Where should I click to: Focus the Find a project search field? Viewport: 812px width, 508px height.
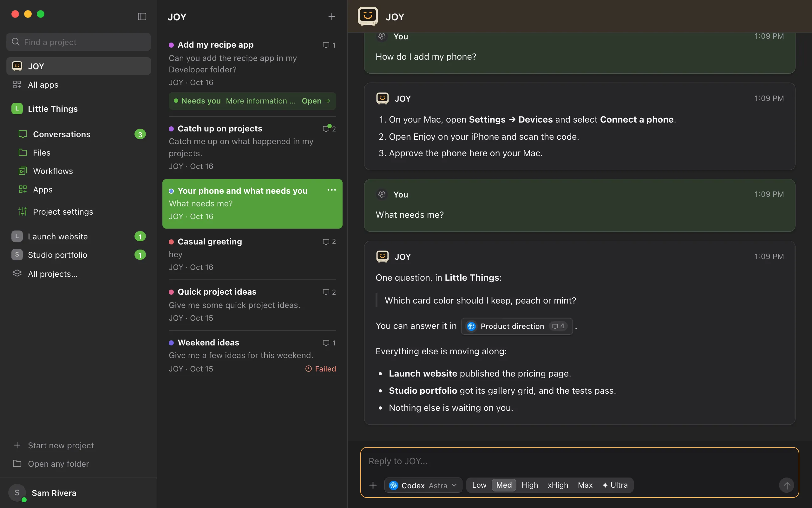tap(79, 42)
